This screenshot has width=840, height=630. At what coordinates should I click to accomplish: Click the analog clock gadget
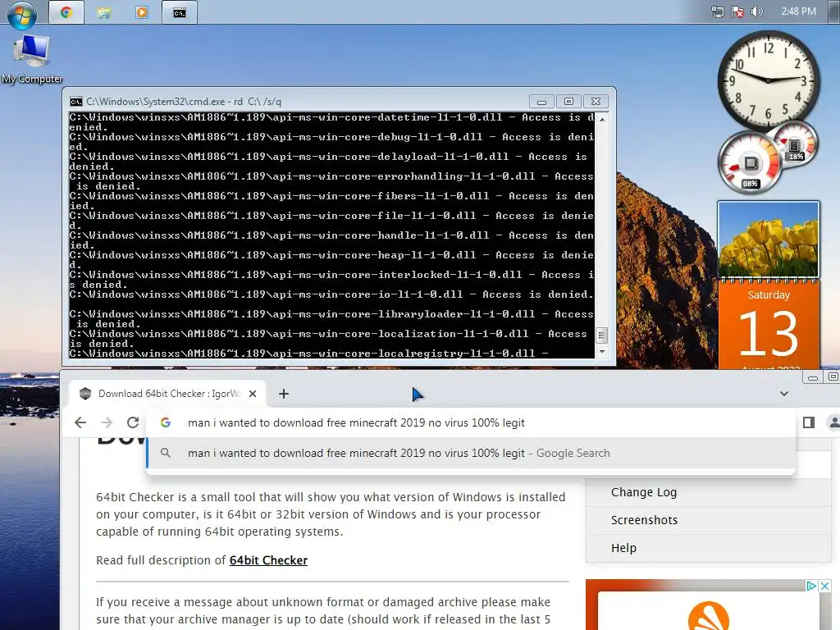click(x=768, y=80)
